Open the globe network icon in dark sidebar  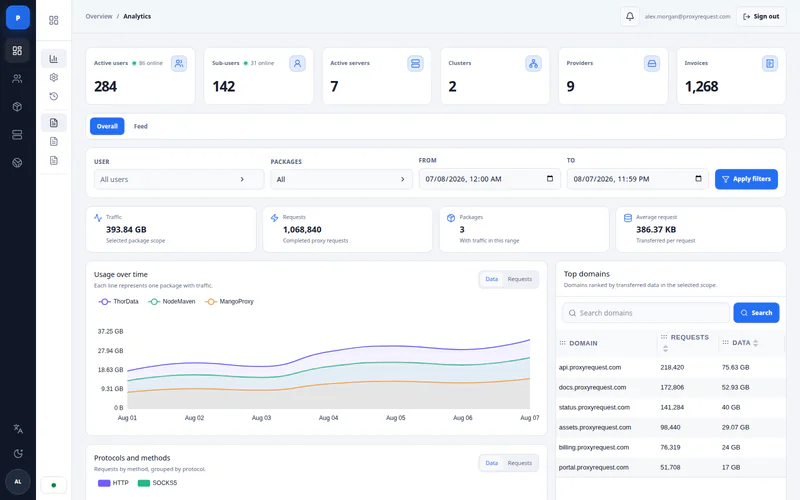click(17, 163)
